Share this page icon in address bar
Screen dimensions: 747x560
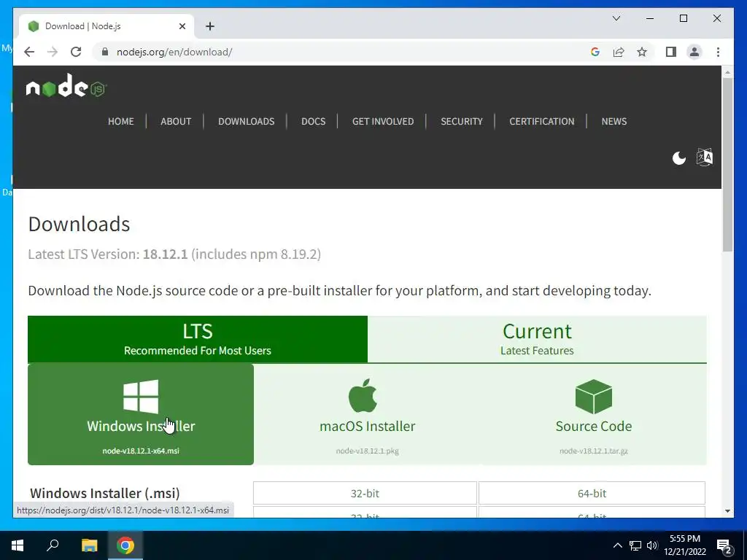(619, 52)
